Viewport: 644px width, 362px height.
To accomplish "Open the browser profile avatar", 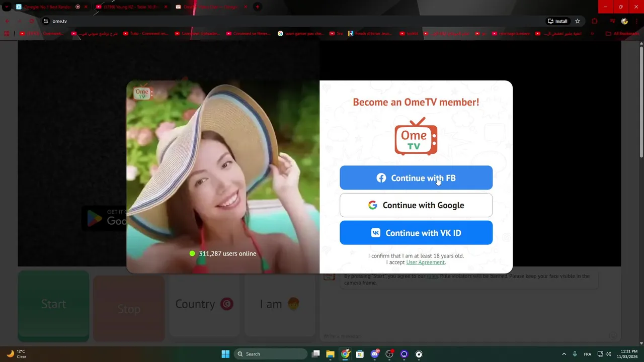I will [x=624, y=21].
